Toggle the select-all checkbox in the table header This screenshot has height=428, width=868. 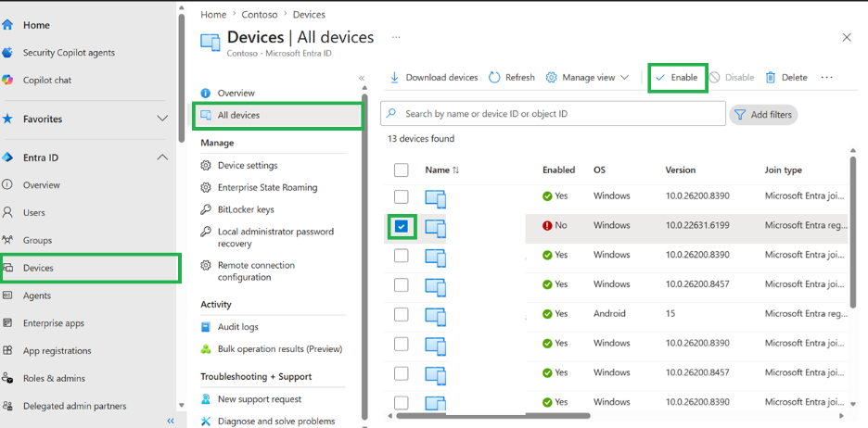pyautogui.click(x=402, y=170)
